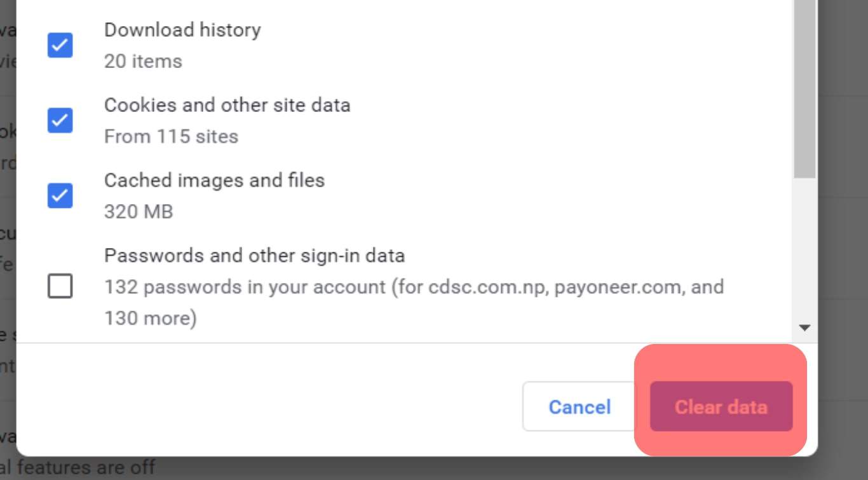
Task: Select the "Cookies and other site data" label
Action: 227,105
